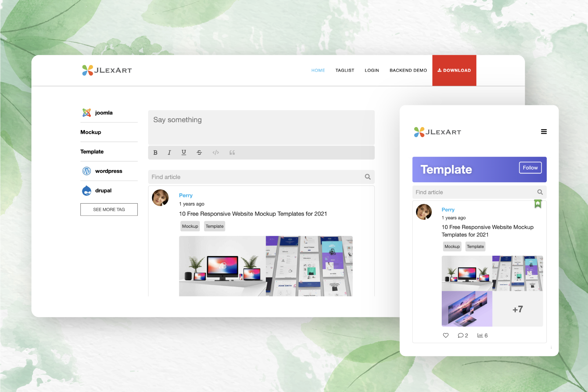Switch to the TAGLIST page
The image size is (588, 392).
pos(345,70)
